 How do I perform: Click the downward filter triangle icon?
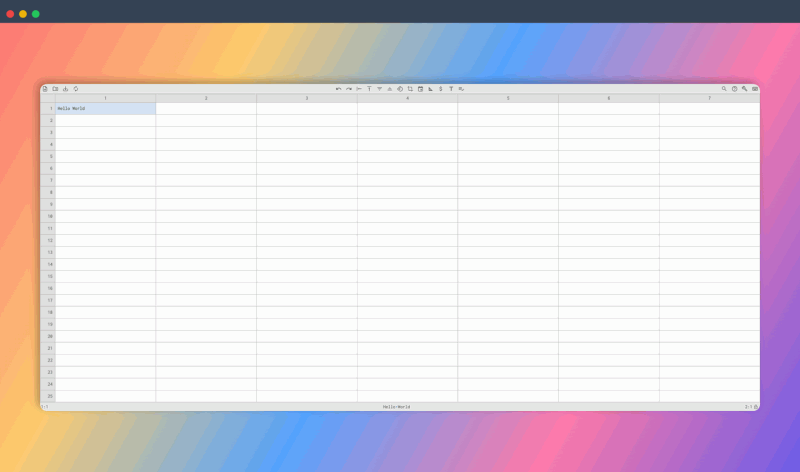point(380,89)
